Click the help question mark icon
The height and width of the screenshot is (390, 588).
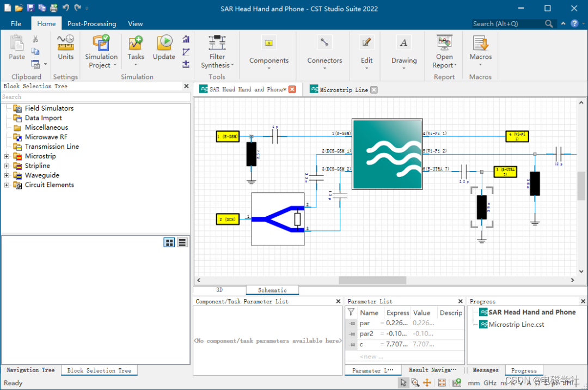574,23
